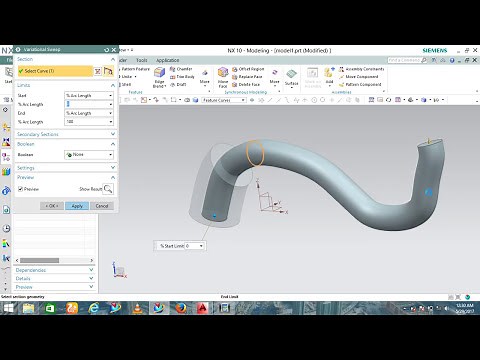Click the History clock icon in the resource bar
This screenshot has width=480, height=360.
point(6,228)
